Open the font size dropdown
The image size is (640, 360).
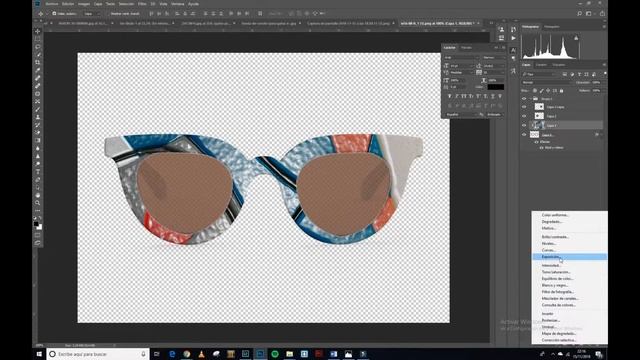click(x=462, y=66)
